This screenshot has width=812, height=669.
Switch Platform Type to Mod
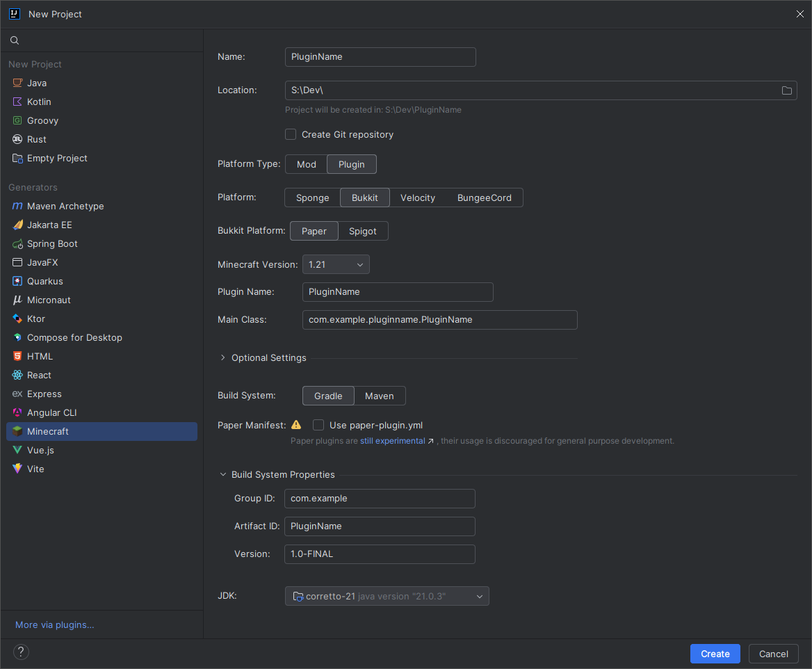306,164
